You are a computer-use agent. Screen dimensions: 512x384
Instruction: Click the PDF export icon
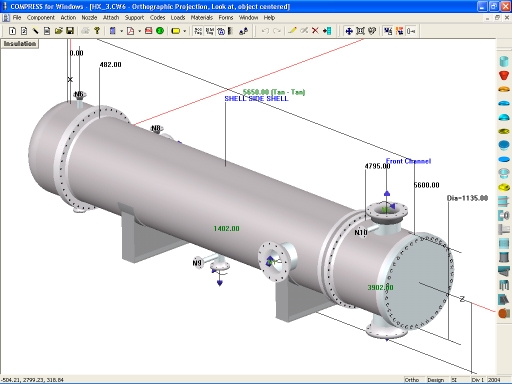click(x=131, y=31)
